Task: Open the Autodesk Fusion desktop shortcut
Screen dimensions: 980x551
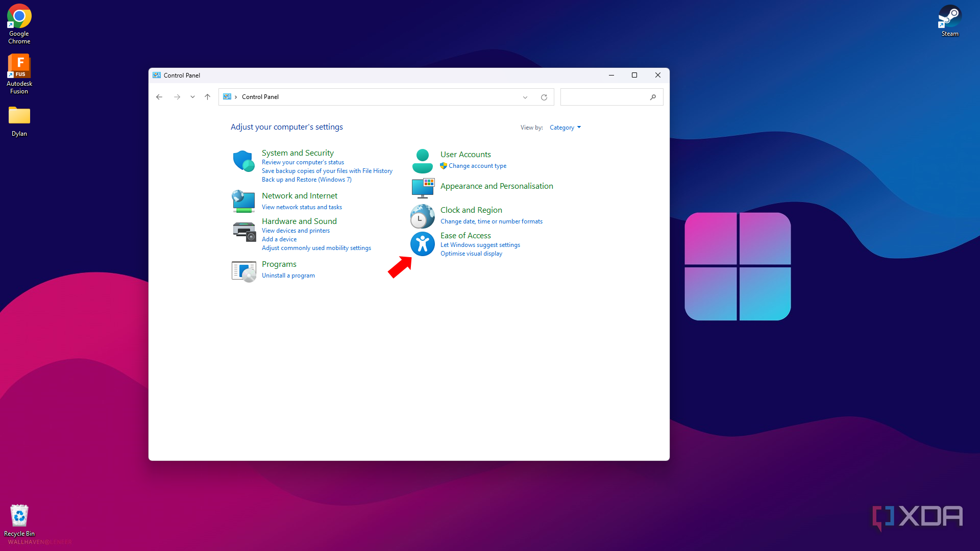Action: pyautogui.click(x=19, y=74)
